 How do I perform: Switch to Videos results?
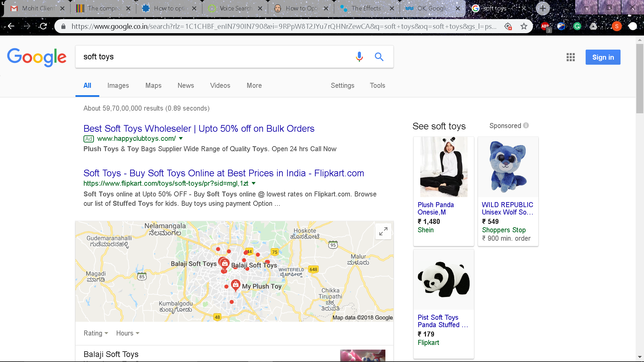click(220, 85)
